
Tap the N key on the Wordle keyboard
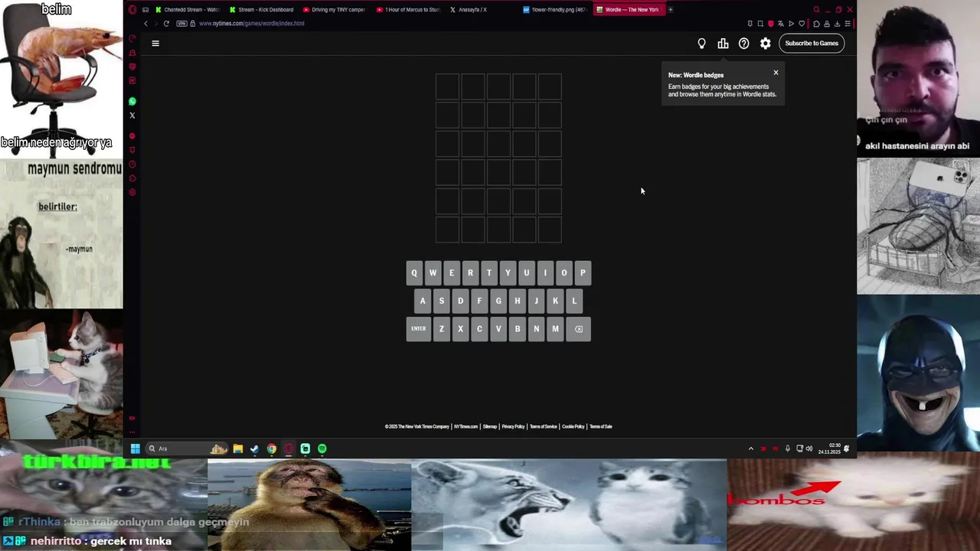pos(536,329)
